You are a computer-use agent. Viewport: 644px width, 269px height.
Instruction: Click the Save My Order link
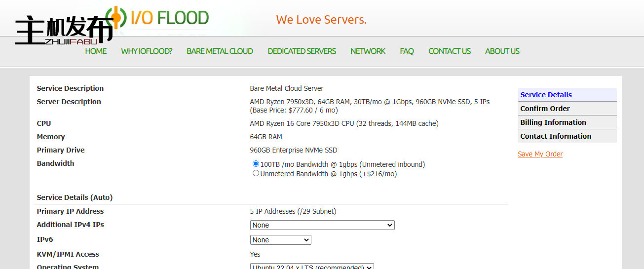(540, 154)
